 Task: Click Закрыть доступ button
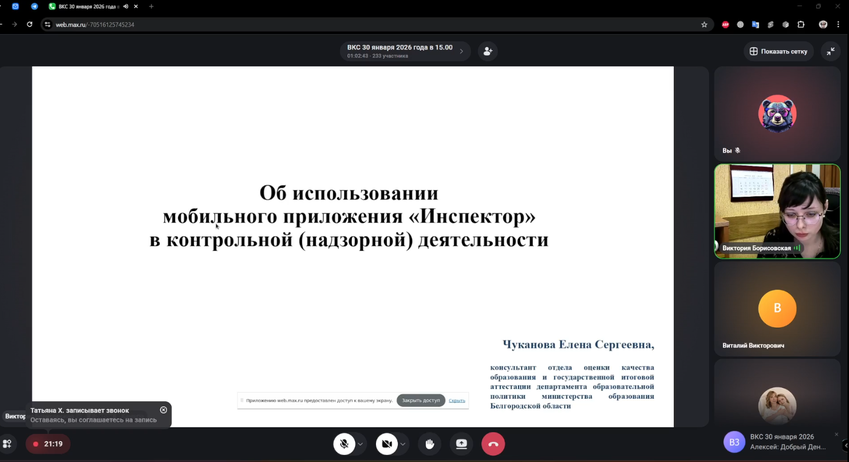[x=421, y=400]
